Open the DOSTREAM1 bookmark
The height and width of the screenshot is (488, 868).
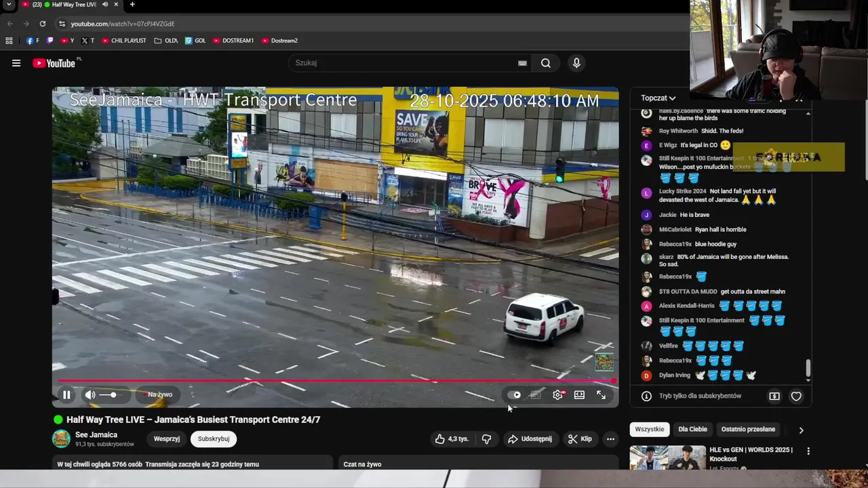[233, 41]
